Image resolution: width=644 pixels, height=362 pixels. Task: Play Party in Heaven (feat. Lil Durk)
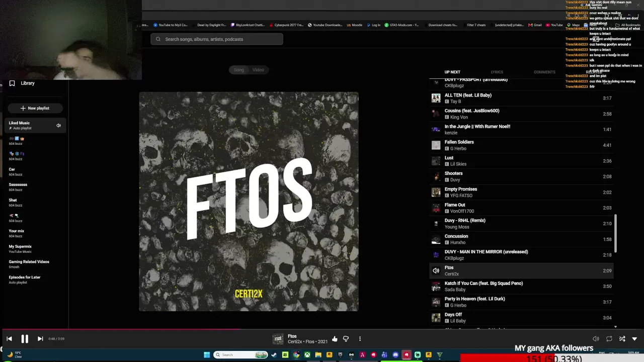pyautogui.click(x=522, y=302)
